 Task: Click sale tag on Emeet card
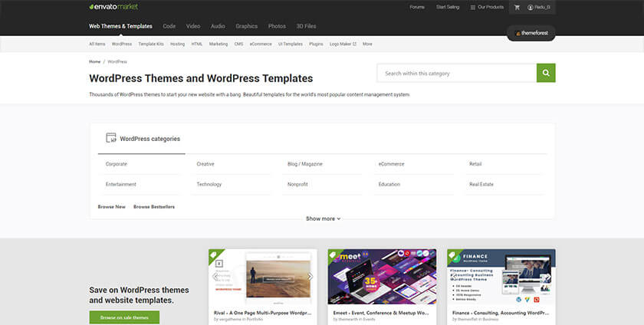pos(333,254)
